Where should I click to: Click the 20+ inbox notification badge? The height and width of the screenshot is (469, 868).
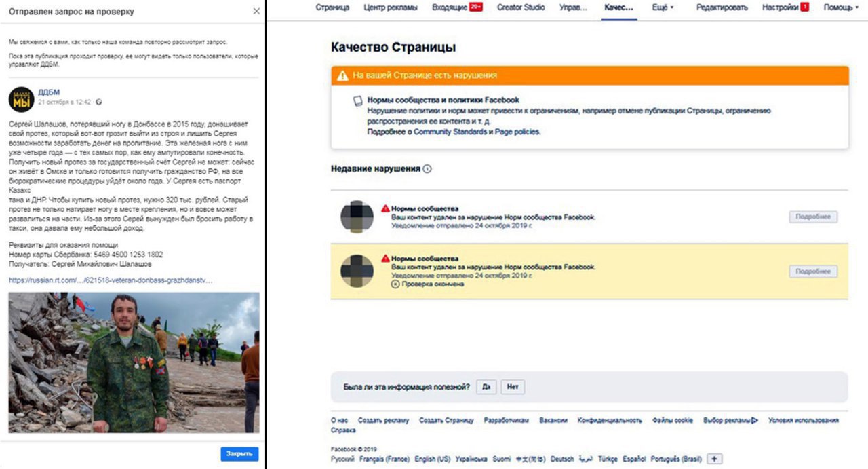tap(475, 7)
